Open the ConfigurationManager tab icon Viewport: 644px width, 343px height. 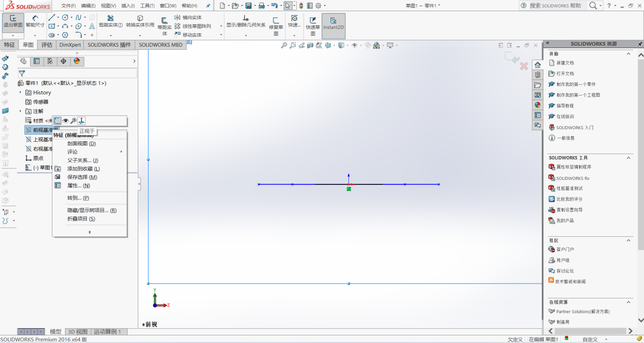pyautogui.click(x=50, y=61)
